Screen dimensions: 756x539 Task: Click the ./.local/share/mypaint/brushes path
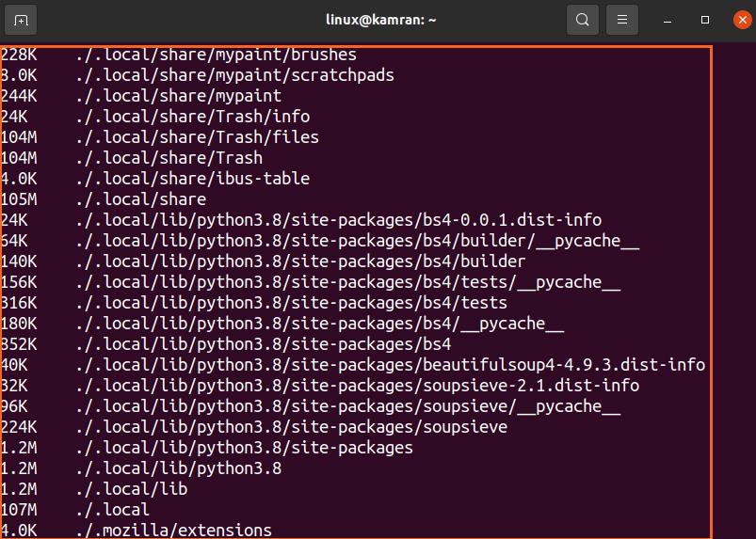tap(216, 55)
